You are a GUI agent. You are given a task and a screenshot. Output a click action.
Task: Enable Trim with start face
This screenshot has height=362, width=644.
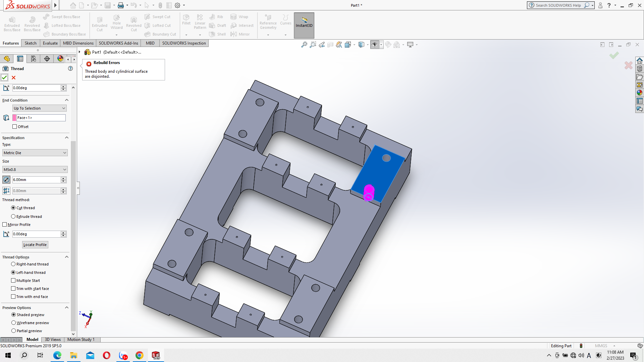pos(13,289)
